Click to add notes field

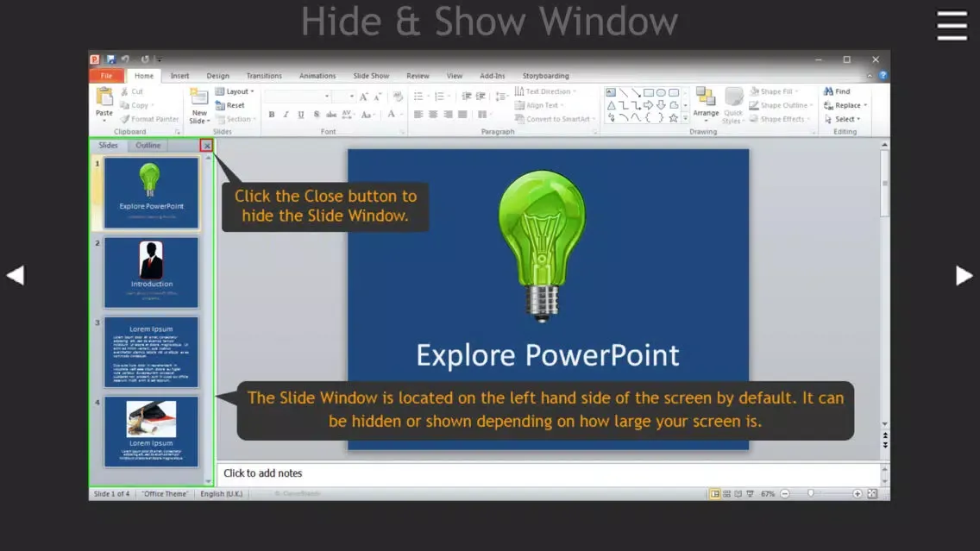pos(548,473)
